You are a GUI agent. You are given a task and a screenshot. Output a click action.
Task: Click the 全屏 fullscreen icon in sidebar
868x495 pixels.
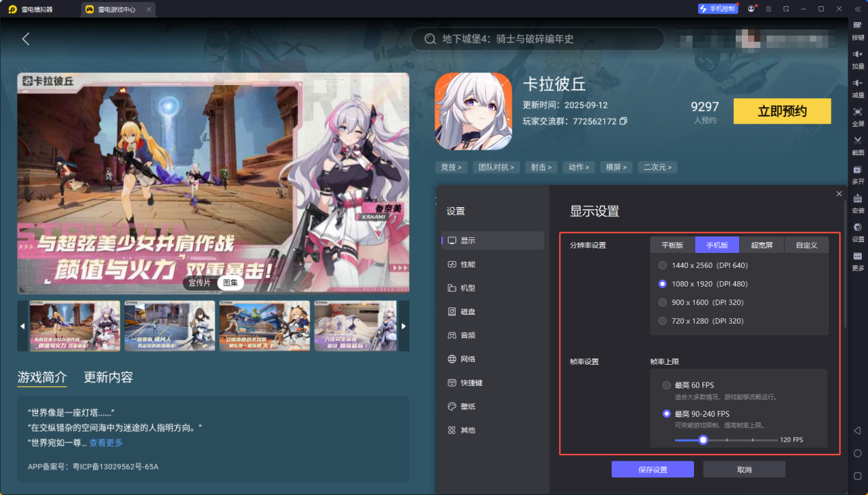pos(857,117)
